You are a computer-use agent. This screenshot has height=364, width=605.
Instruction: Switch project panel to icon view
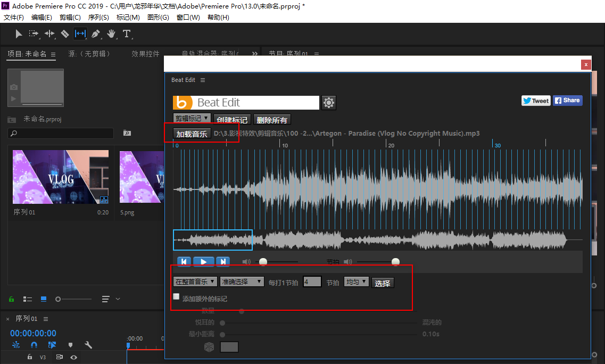[x=44, y=299]
